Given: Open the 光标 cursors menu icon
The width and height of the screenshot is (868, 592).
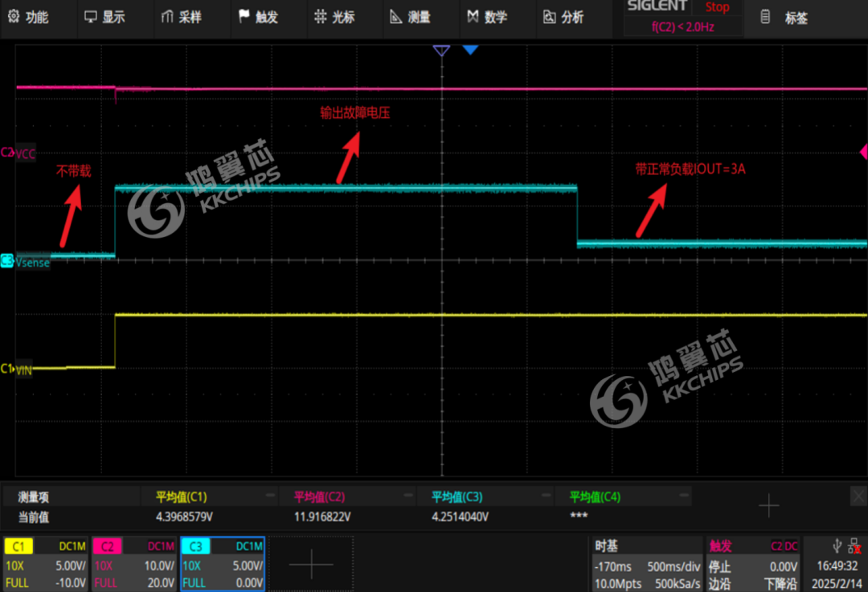Looking at the screenshot, I should (321, 17).
